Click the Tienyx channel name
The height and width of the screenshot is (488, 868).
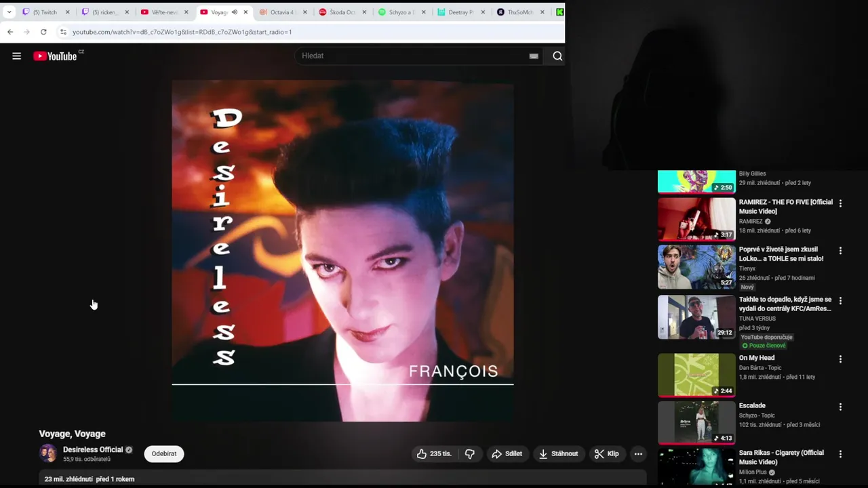coord(747,269)
